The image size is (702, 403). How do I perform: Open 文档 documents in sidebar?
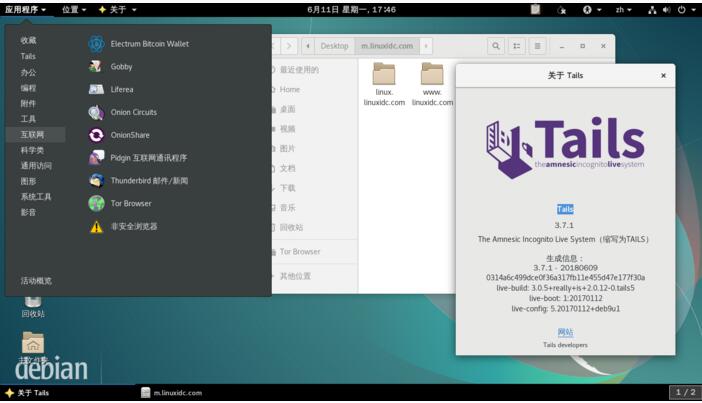click(287, 168)
